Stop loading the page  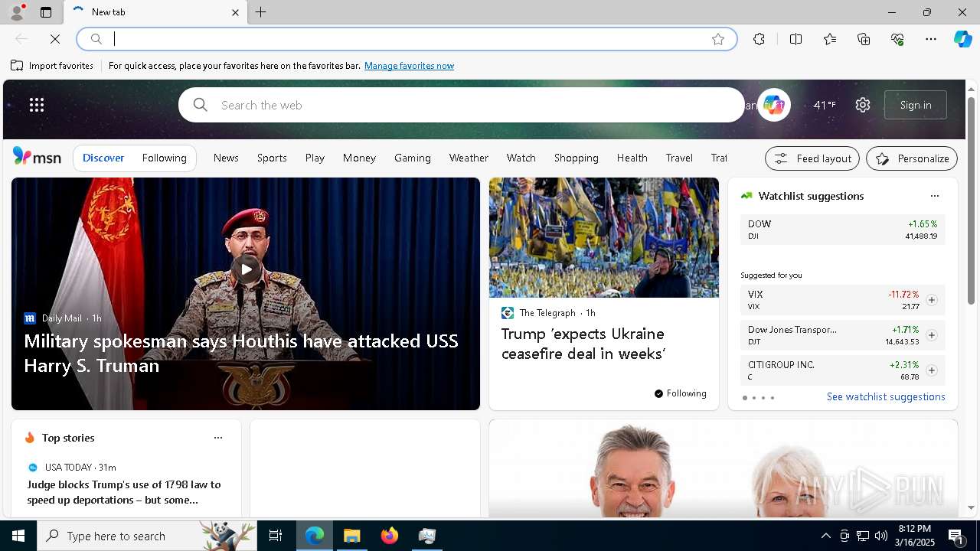55,39
